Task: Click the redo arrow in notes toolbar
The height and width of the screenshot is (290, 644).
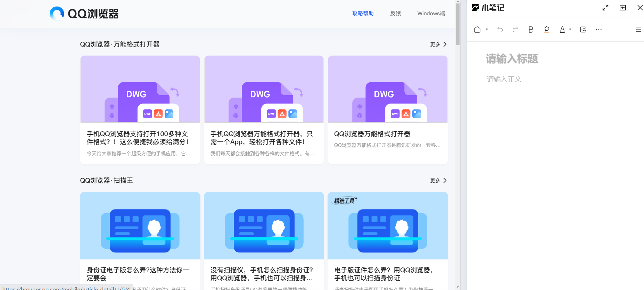Action: point(515,30)
